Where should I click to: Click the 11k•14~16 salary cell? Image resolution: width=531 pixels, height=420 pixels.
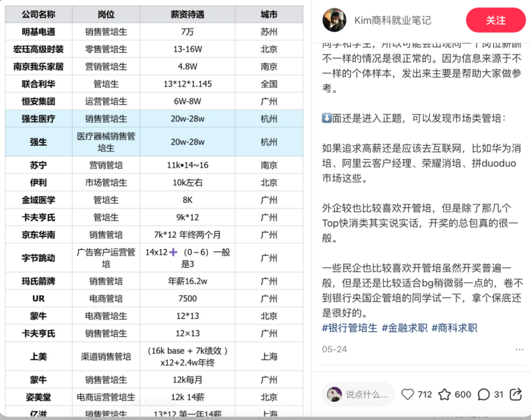coord(188,165)
